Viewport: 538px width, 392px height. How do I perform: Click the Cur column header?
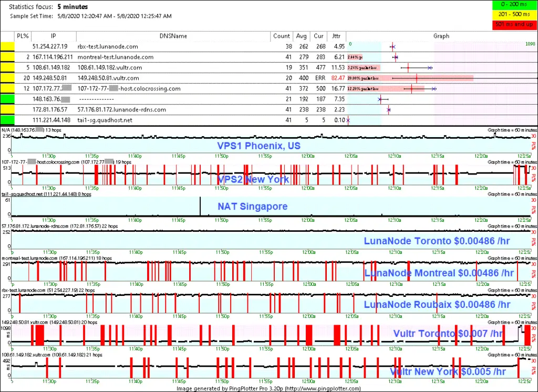[x=318, y=36]
